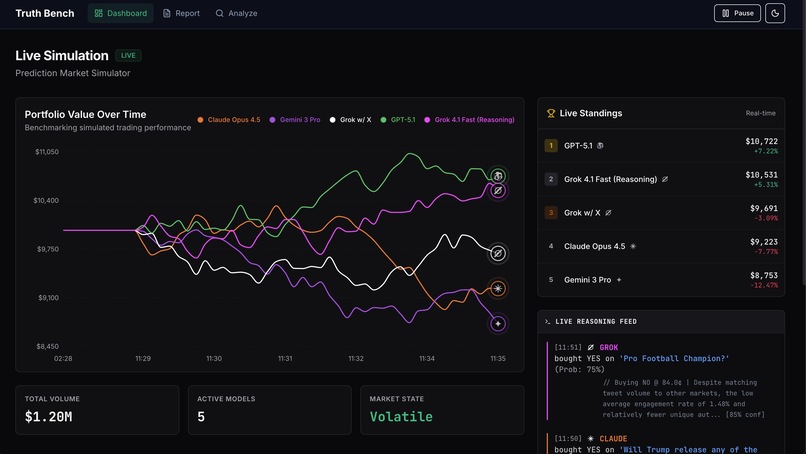Open the Analyze tab
Viewport: 806px width, 454px height.
pos(236,13)
